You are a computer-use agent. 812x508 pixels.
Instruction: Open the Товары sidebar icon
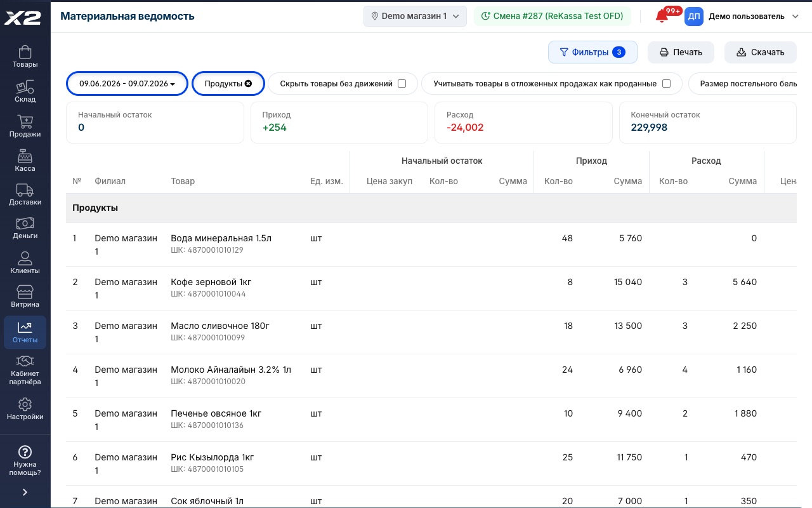25,57
